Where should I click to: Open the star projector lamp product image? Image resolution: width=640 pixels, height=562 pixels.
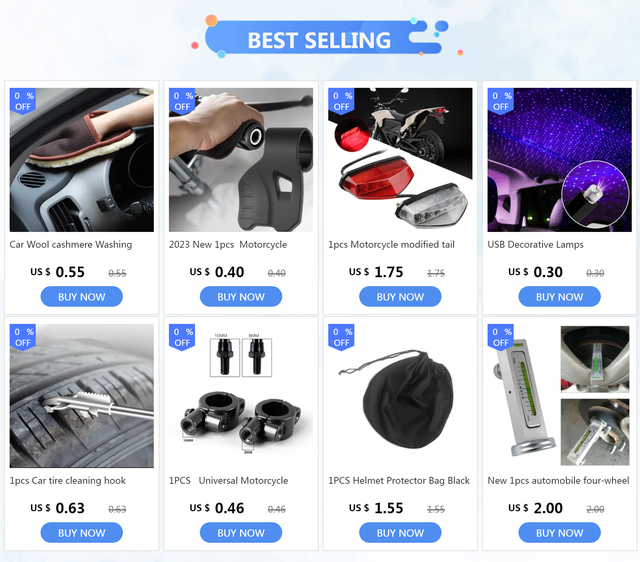pyautogui.click(x=560, y=160)
